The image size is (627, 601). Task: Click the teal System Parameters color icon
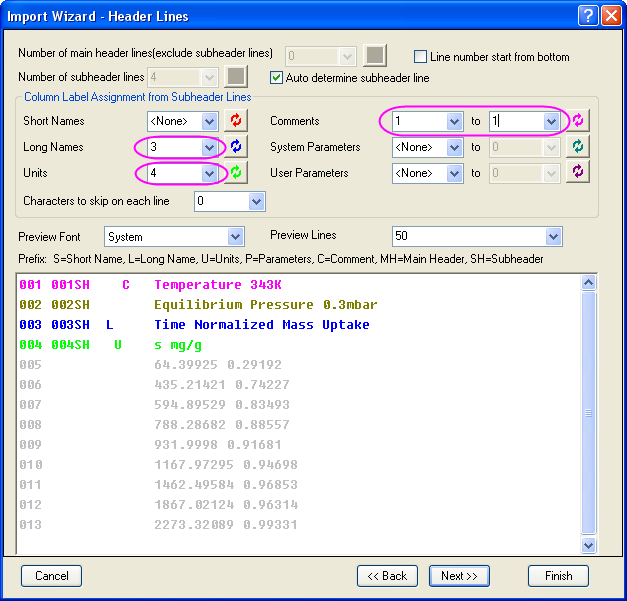point(579,147)
